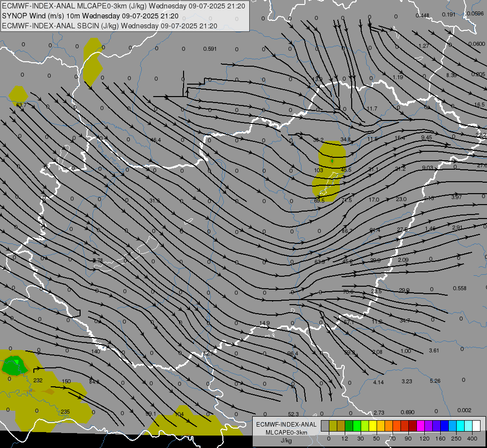Click the dark red legend swatch
Viewport: 487px width, 448px height.
[412, 426]
